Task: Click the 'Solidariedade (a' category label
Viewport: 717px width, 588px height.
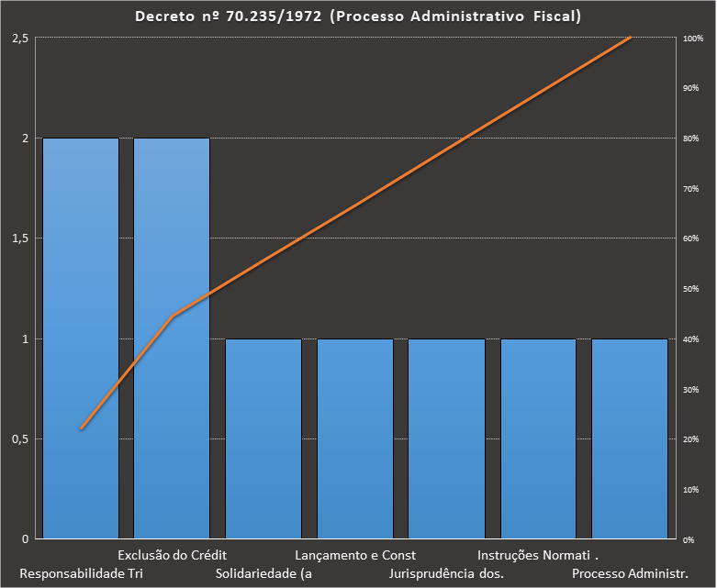Action: click(264, 574)
